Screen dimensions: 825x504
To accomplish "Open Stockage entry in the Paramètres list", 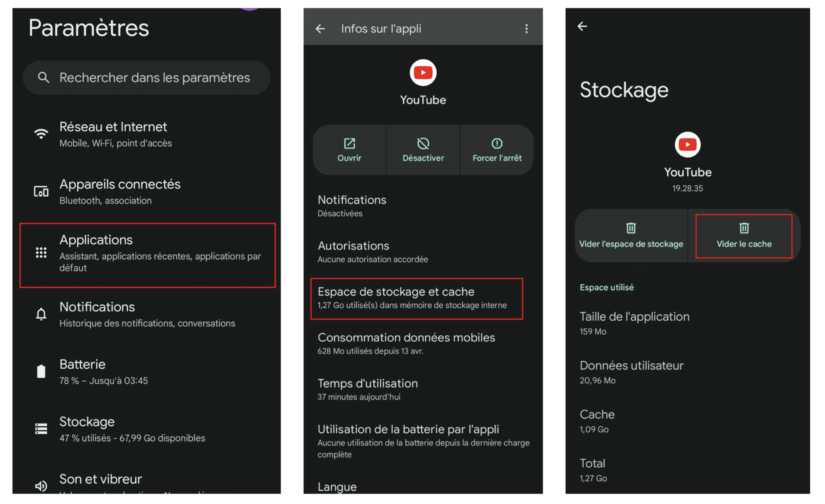I will click(x=147, y=429).
